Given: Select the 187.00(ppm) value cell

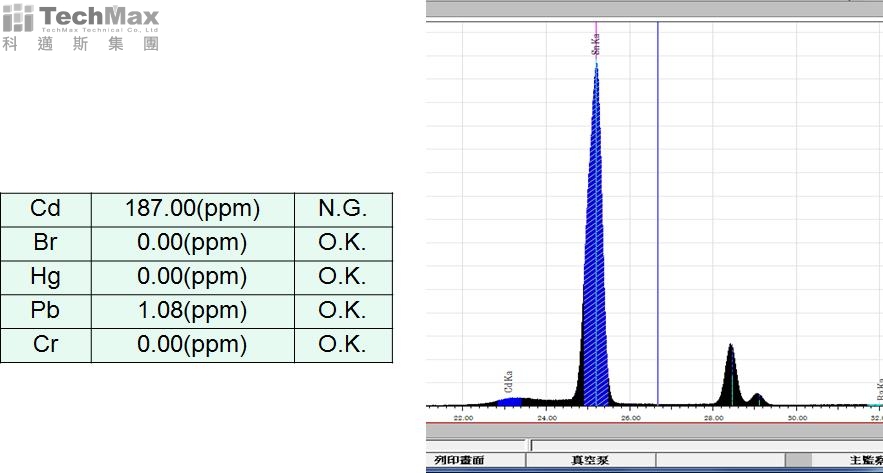Looking at the screenshot, I should click(x=193, y=209).
